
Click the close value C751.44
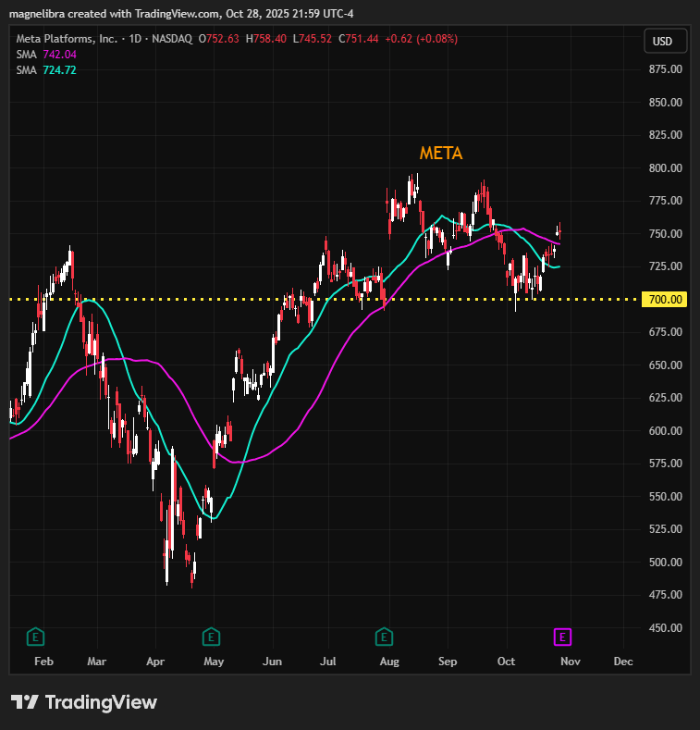point(359,39)
